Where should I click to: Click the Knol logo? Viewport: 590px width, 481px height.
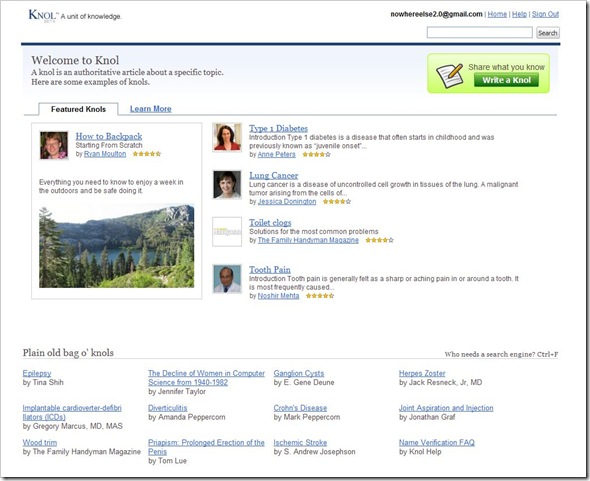[x=44, y=15]
